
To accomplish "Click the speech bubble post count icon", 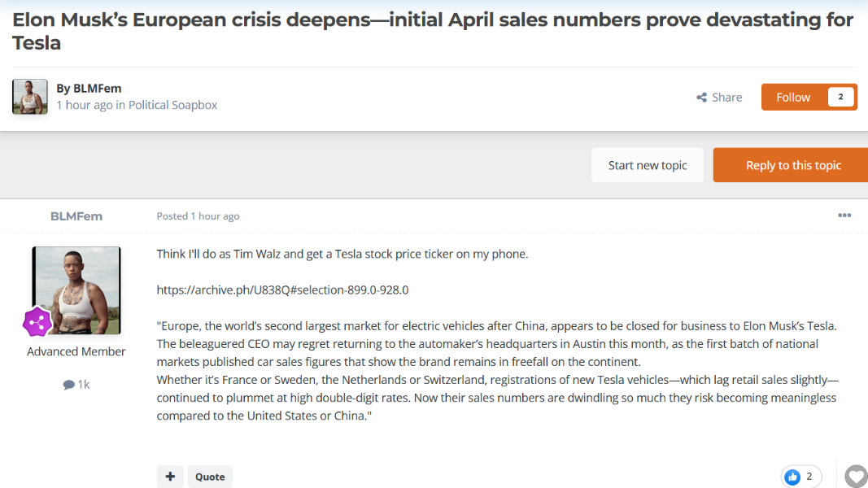I will coord(68,385).
